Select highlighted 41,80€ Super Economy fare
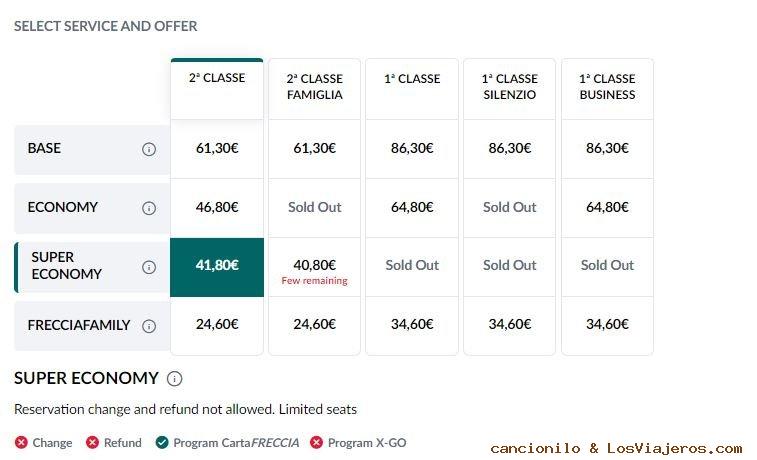This screenshot has height=460, width=757. click(x=217, y=267)
